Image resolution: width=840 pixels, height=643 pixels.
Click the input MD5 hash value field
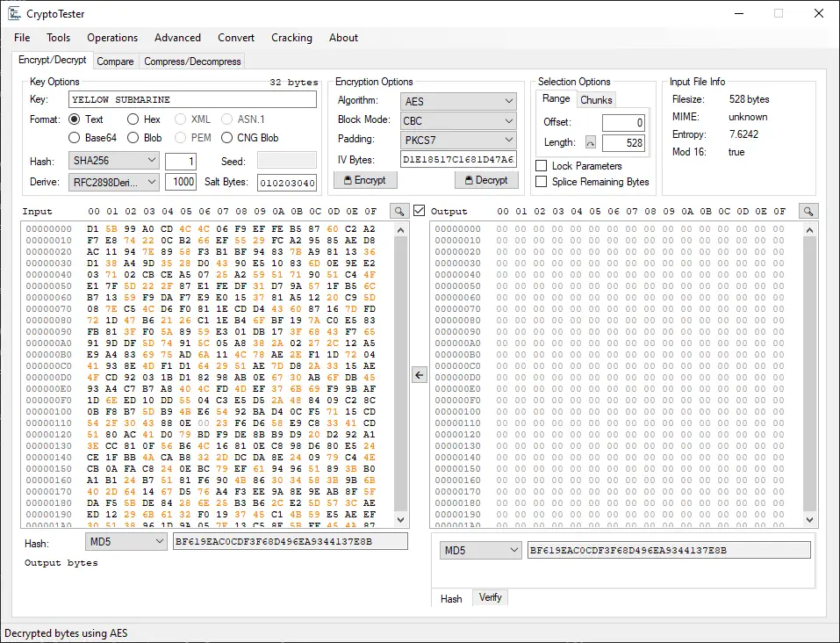(290, 542)
